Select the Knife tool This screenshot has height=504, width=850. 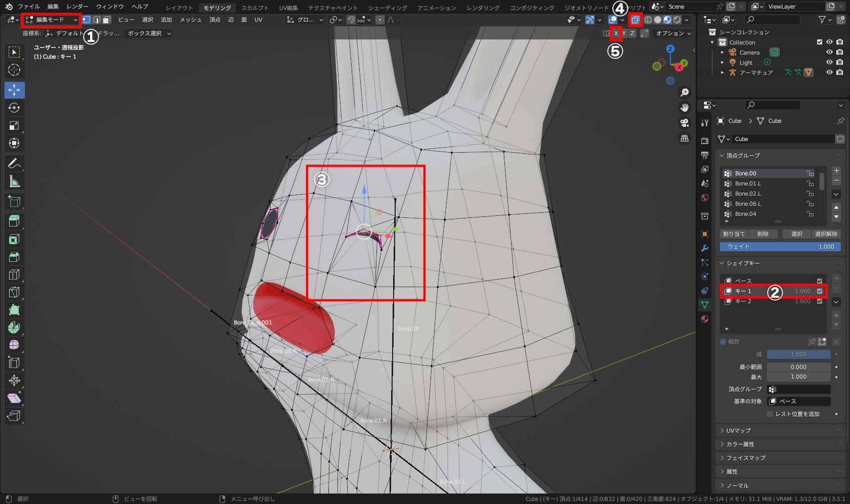[x=14, y=292]
